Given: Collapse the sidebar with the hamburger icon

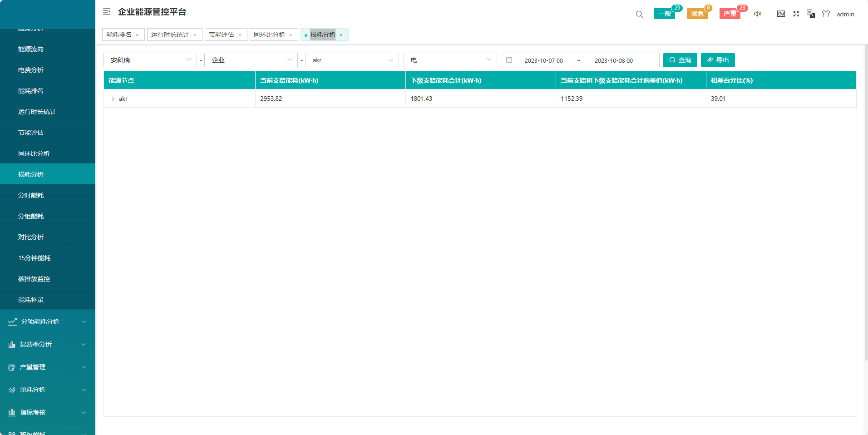Looking at the screenshot, I should pos(107,12).
